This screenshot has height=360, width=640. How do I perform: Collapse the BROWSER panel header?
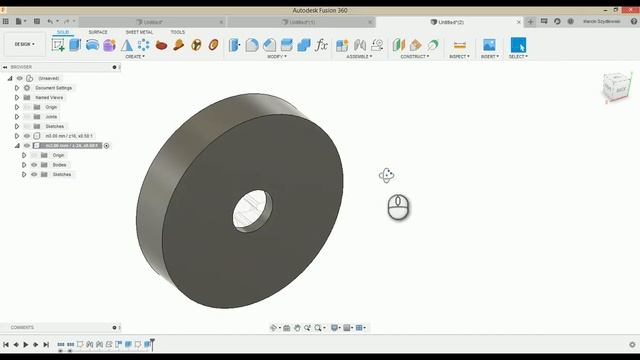pos(5,67)
